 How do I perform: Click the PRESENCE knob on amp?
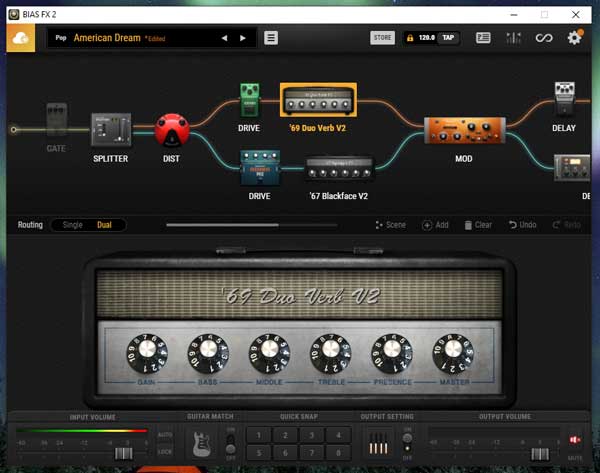point(392,353)
